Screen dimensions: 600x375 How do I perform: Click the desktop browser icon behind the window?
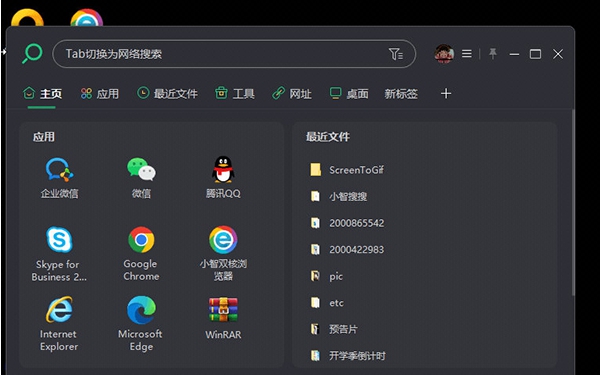click(86, 18)
